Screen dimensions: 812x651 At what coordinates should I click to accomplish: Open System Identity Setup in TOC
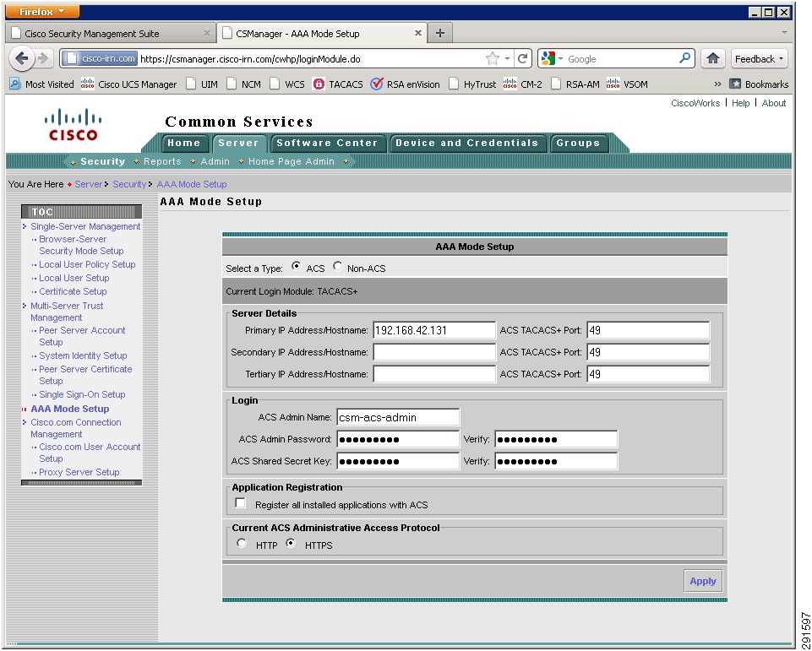point(83,355)
